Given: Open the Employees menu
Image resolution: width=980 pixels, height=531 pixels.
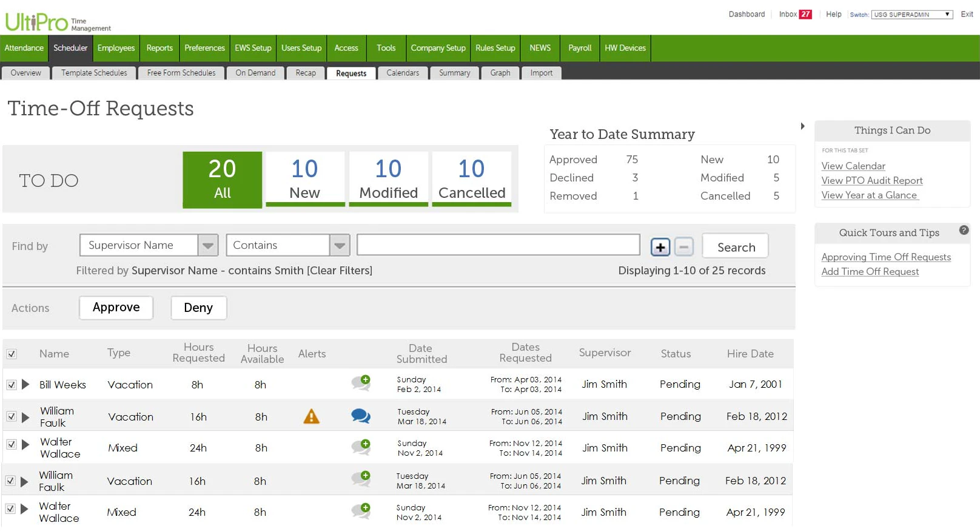Looking at the screenshot, I should tap(116, 48).
